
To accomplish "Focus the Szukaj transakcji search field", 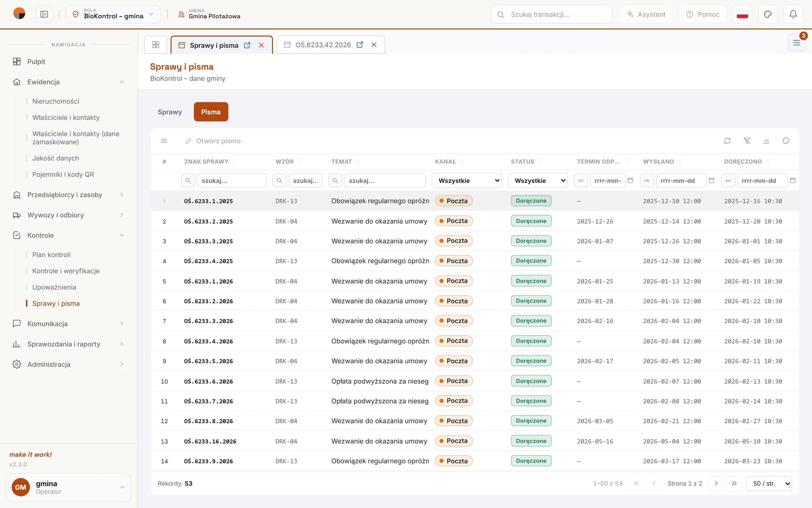I will pyautogui.click(x=551, y=14).
